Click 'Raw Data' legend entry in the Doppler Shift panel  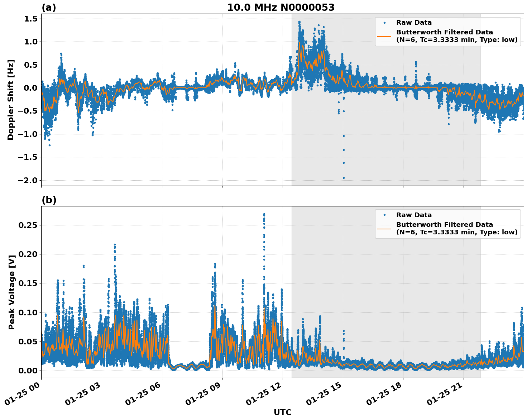point(414,23)
